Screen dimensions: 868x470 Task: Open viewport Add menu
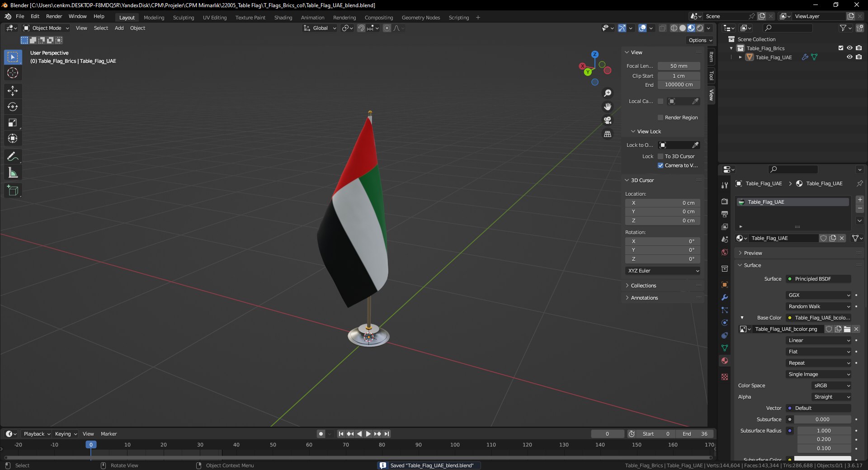coord(119,28)
